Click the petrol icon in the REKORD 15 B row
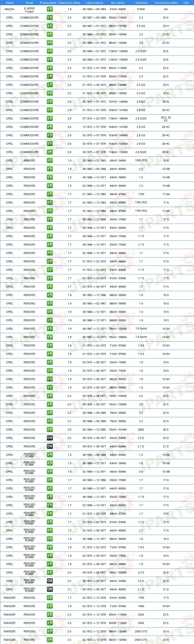194x644 pixels. [50, 161]
